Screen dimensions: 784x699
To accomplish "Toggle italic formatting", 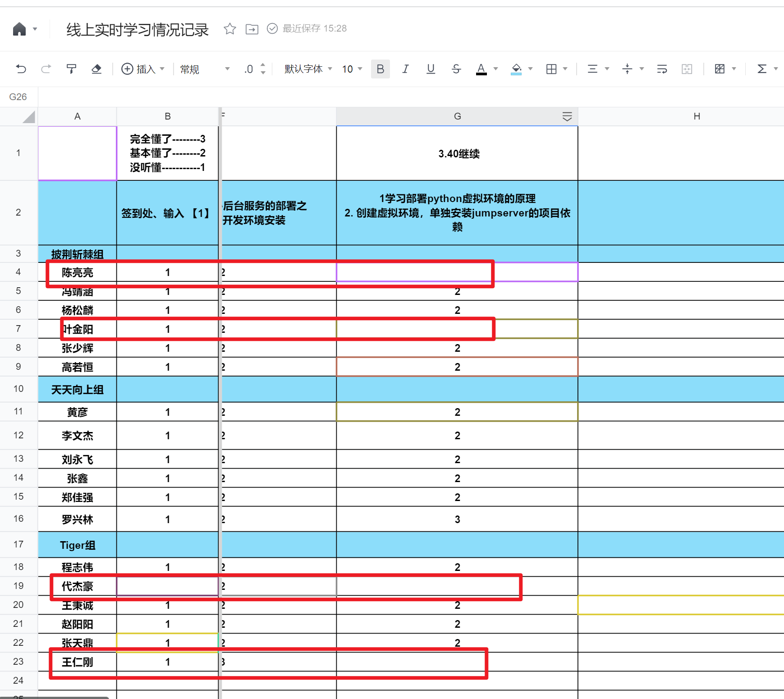I will point(406,69).
